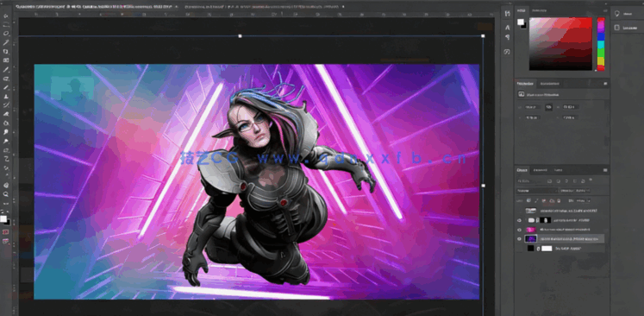Open the Color panel options menu

(605, 10)
